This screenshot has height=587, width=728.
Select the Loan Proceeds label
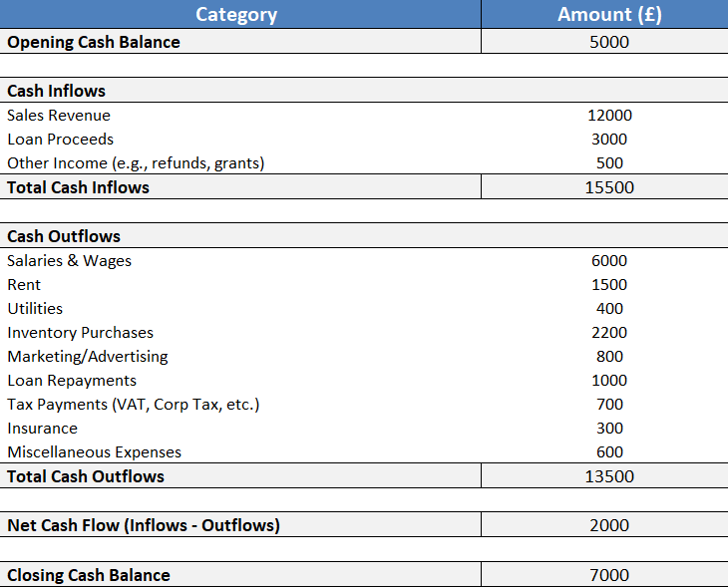pos(61,140)
